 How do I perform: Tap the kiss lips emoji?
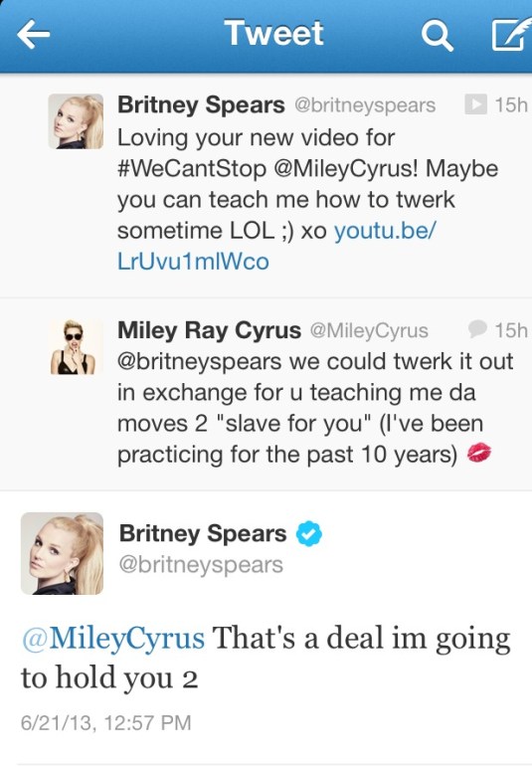(478, 453)
